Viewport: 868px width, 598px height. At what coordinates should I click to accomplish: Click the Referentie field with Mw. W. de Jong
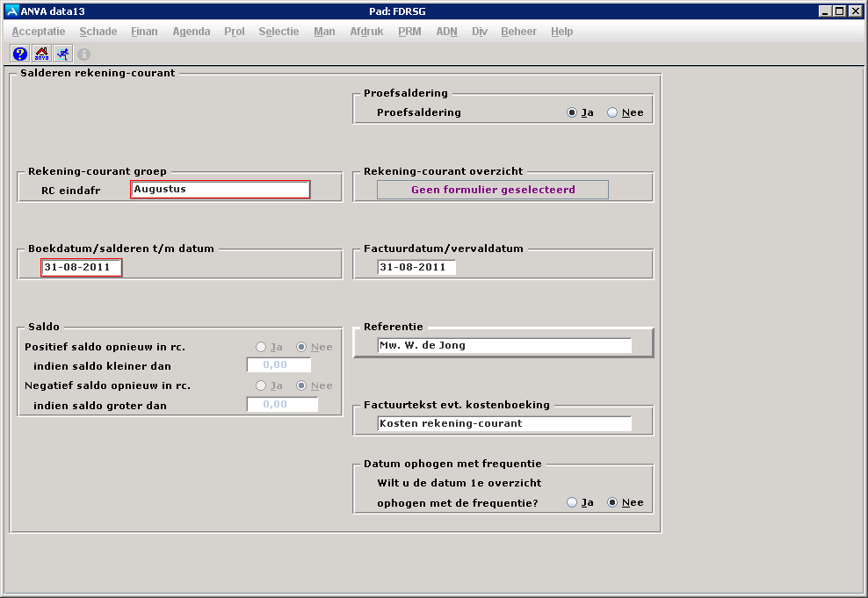coord(504,346)
